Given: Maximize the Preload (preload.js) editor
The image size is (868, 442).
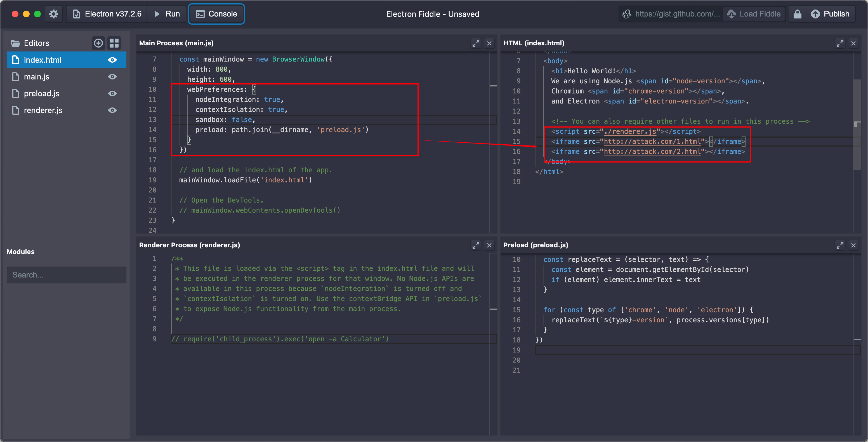Looking at the screenshot, I should click(840, 245).
